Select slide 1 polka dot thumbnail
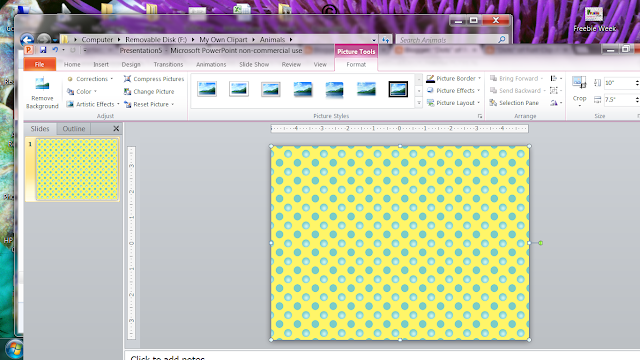 click(x=77, y=169)
